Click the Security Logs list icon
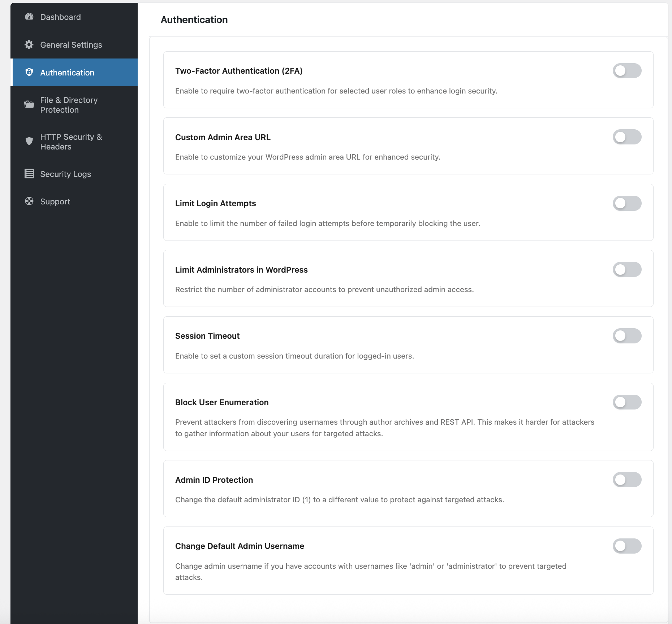This screenshot has width=672, height=624. [x=29, y=174]
